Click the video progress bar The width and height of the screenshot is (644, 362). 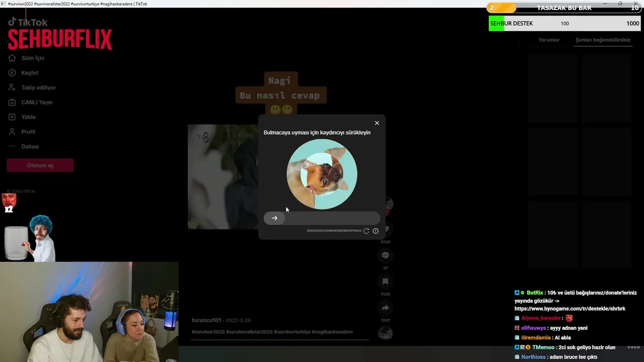tap(280, 340)
